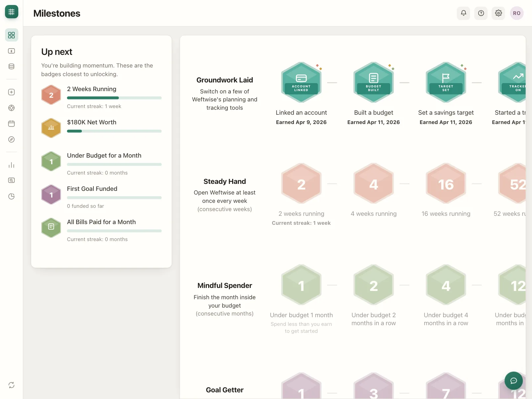Open the stacked coins icon in the sidebar

[11, 66]
